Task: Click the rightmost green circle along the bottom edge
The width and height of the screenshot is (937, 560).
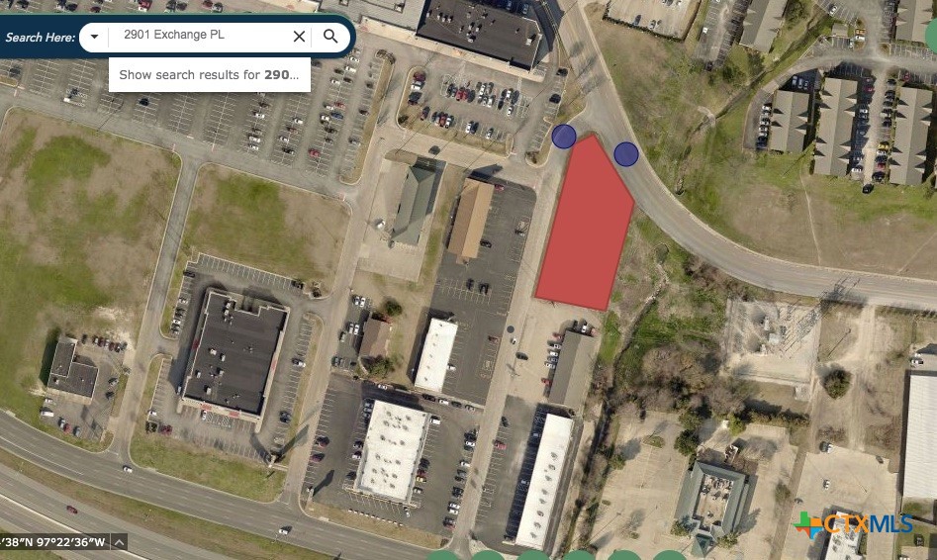Action: [x=669, y=556]
